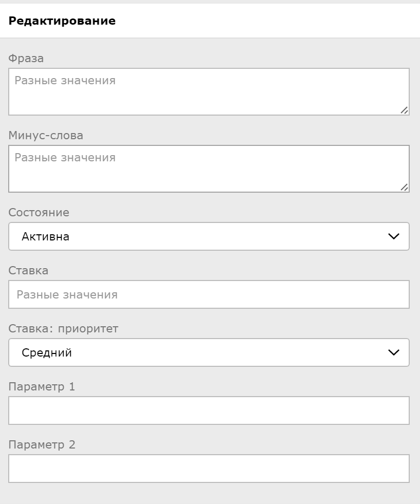Click the chevron arrow in Ставка: приоритет field
Viewport: 420px width, 504px height.
pos(394,352)
